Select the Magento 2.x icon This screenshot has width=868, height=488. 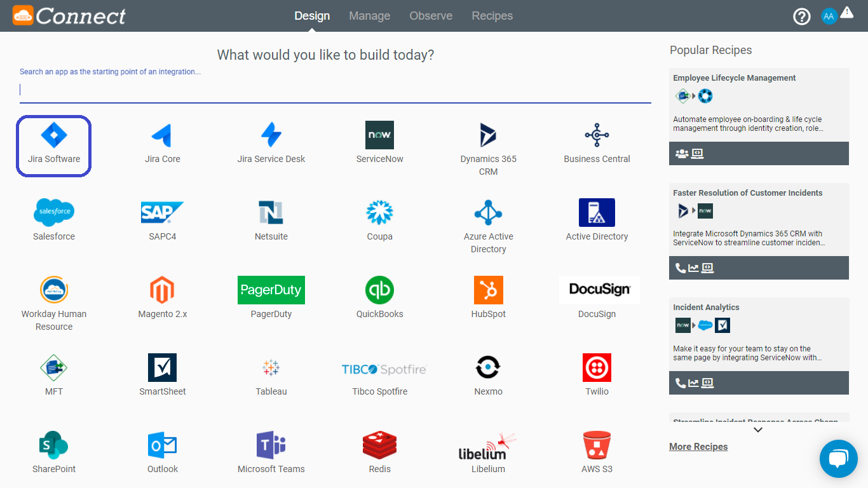[x=163, y=290]
